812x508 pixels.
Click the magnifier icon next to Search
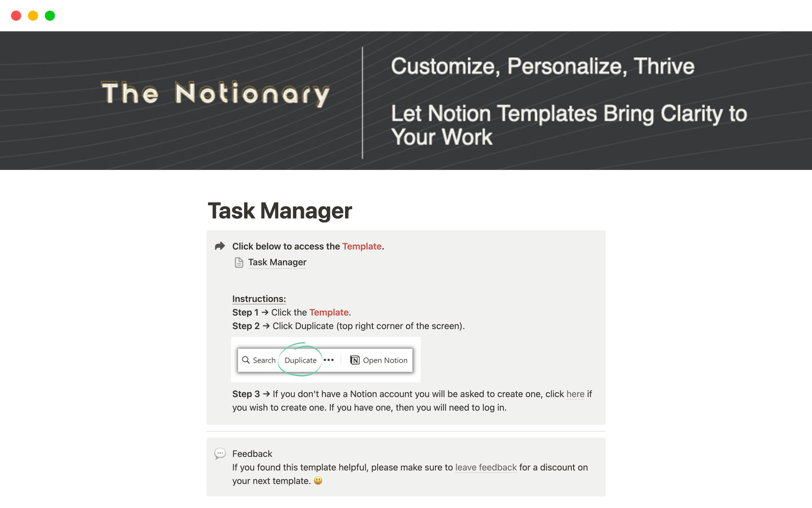pos(246,360)
